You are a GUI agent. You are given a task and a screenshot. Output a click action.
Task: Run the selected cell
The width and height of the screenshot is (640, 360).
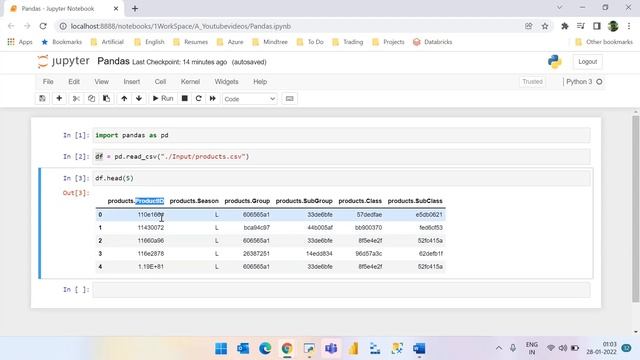(x=163, y=98)
